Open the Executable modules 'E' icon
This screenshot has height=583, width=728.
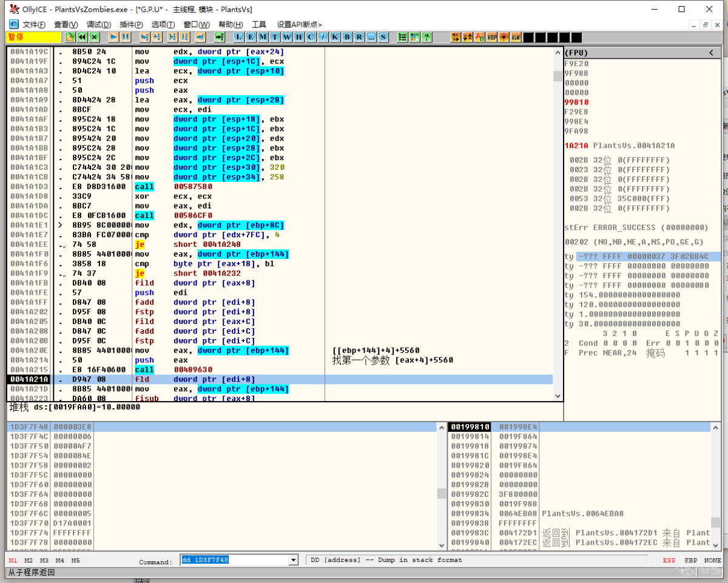coord(251,37)
